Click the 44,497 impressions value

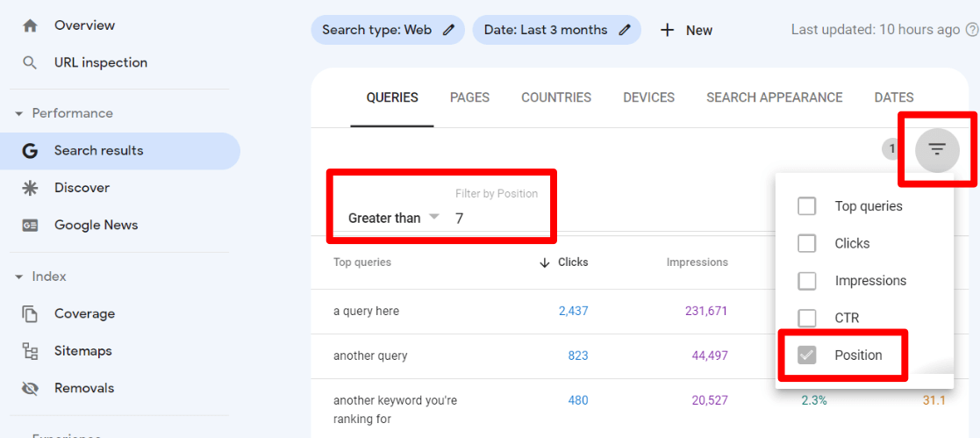tap(710, 356)
